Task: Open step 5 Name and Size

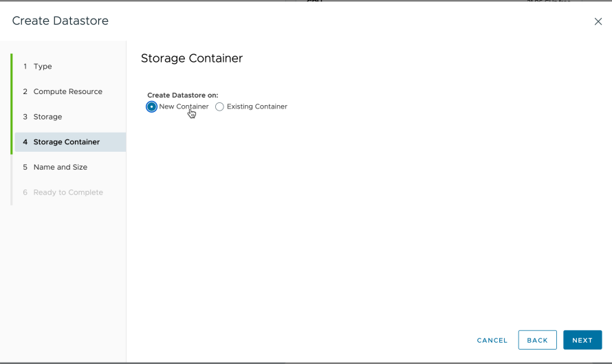Action: 60,167
